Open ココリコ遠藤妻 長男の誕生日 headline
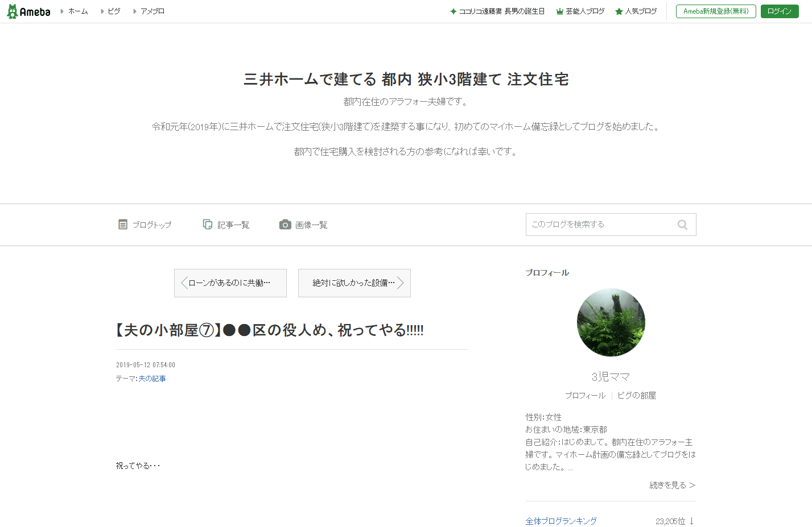812x527 pixels. (502, 11)
